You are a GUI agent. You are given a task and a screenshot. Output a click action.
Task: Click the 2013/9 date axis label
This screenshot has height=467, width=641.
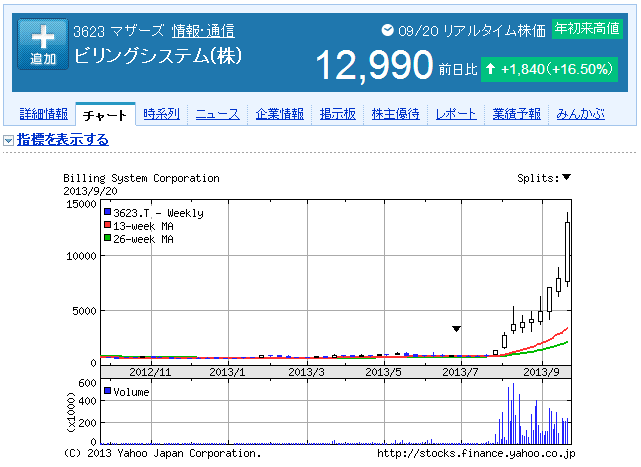tap(541, 372)
